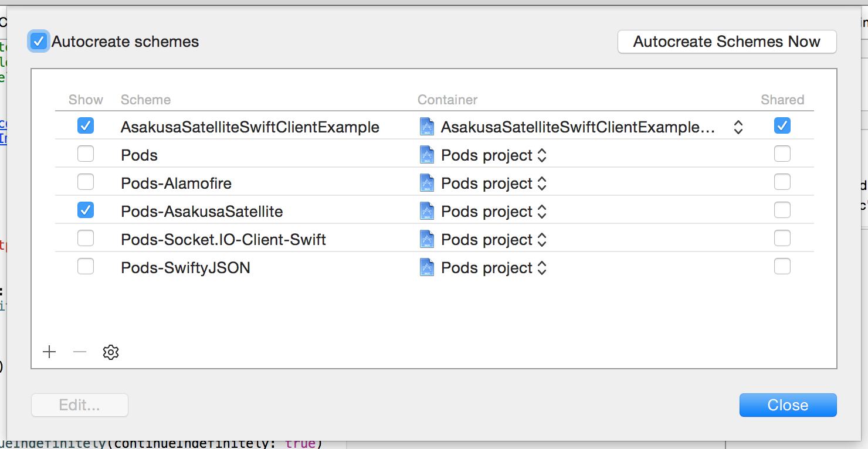The height and width of the screenshot is (449, 868).
Task: Click the Scheme column header
Action: click(145, 100)
